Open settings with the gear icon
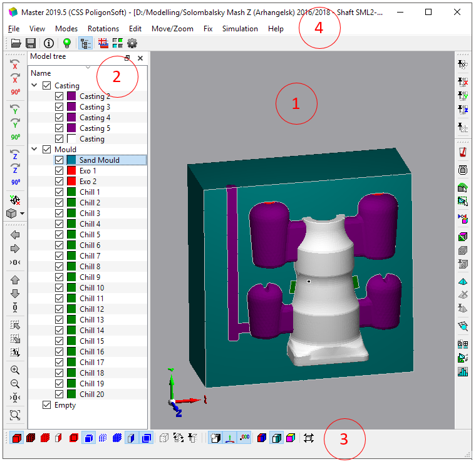 point(132,43)
